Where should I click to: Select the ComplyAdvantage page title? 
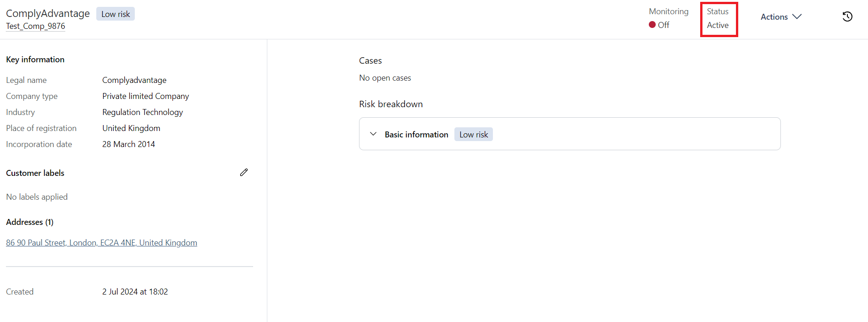click(48, 13)
